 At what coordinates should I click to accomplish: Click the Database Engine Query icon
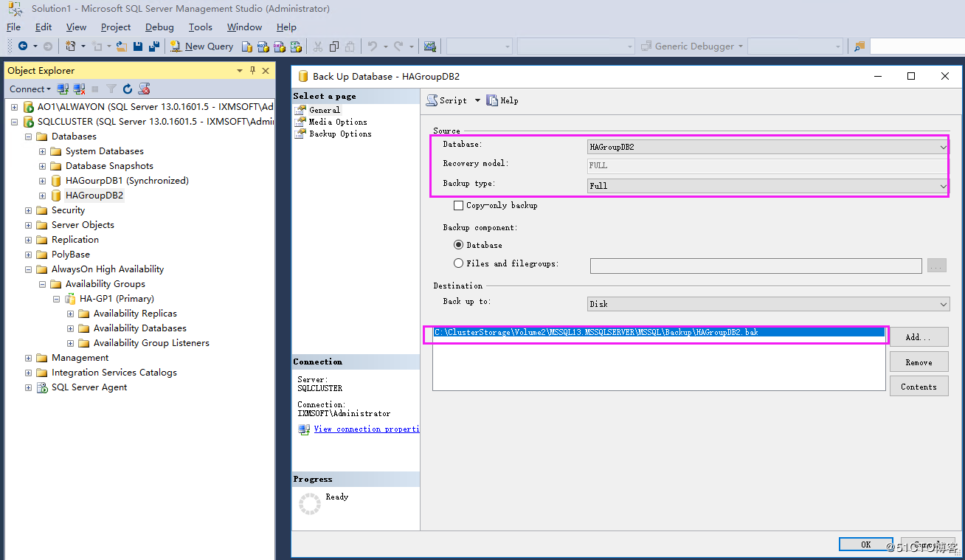click(x=247, y=46)
